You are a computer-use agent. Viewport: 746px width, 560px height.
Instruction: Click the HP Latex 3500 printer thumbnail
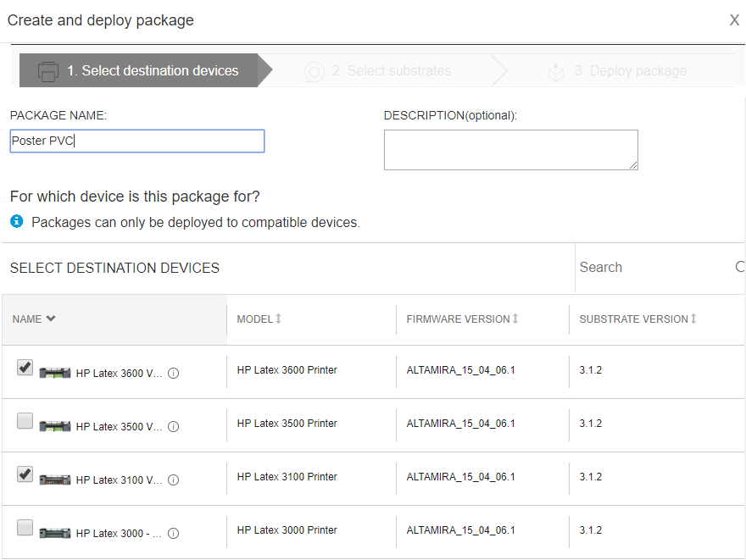coord(55,426)
